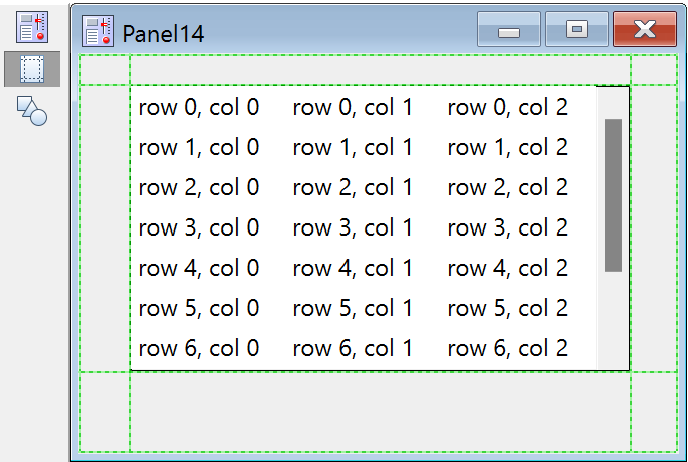Viewport: 688px width, 462px height.
Task: Pick cell "row 2, col 0"
Action: click(x=199, y=188)
